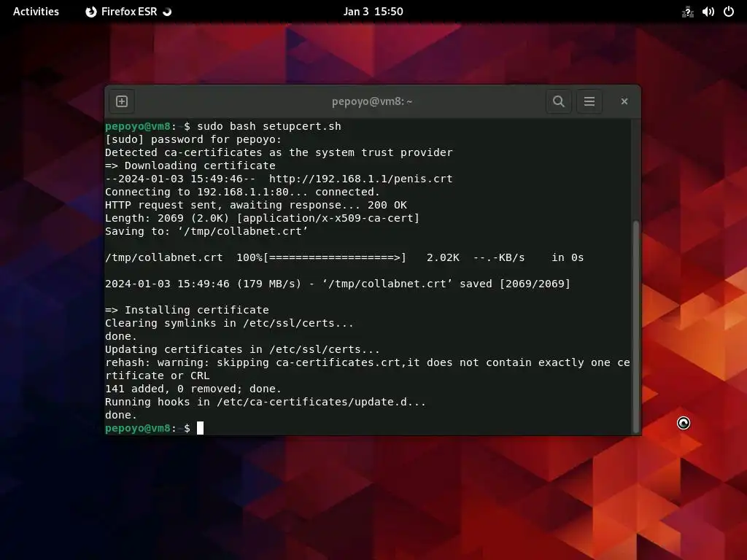Screen dimensions: 747x560
Task: Click the pepoyo@vm8: ~ window title
Action: pyautogui.click(x=372, y=101)
